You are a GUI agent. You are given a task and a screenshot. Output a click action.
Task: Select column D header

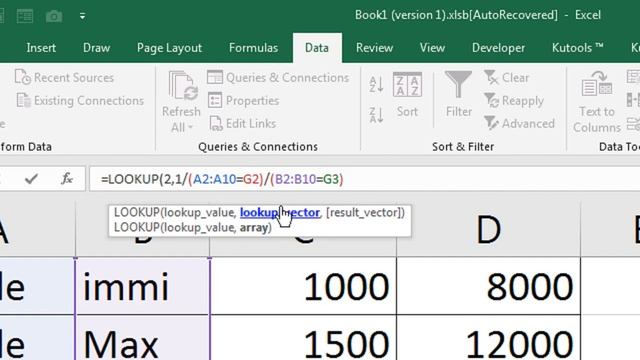click(x=488, y=229)
